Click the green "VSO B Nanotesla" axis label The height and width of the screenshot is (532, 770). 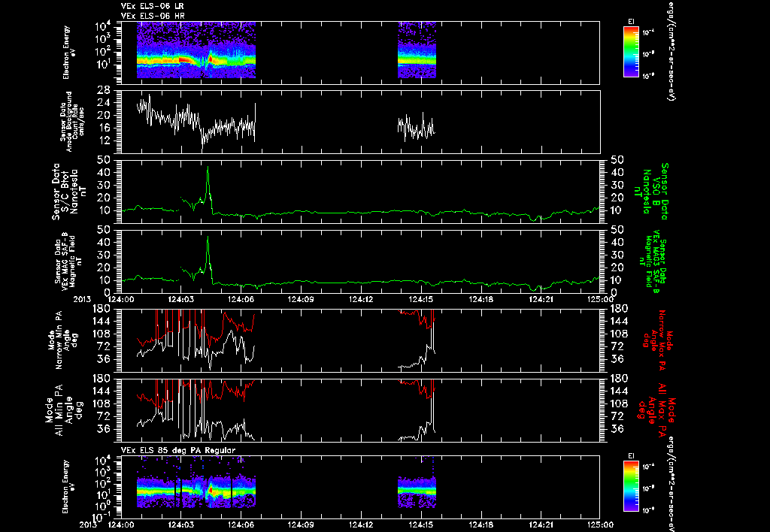651,192
